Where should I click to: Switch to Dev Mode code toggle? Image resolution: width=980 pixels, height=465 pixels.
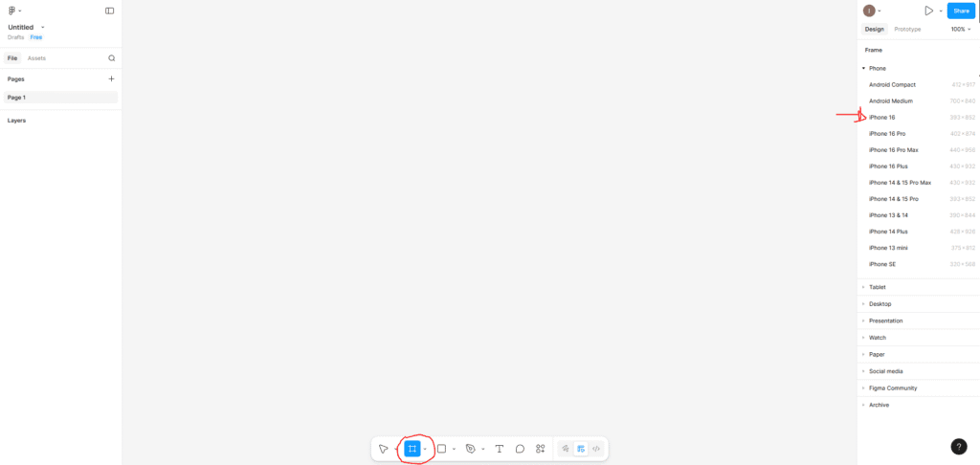tap(596, 449)
